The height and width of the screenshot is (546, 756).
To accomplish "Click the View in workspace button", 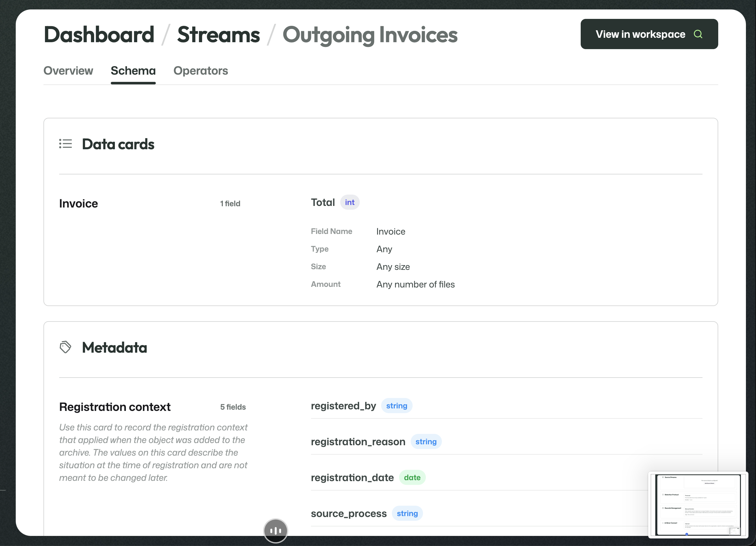I will click(x=649, y=34).
